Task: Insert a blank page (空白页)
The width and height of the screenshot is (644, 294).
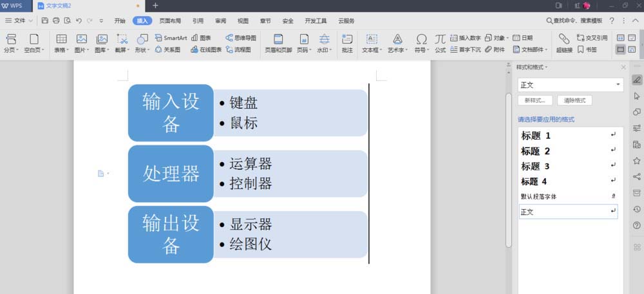Action: click(34, 44)
